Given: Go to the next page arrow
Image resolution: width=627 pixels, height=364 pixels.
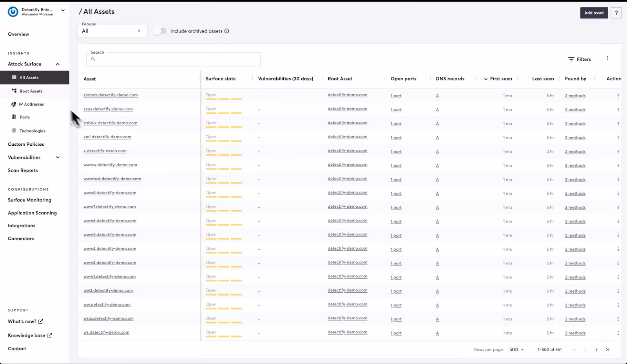Looking at the screenshot, I should tap(596, 350).
